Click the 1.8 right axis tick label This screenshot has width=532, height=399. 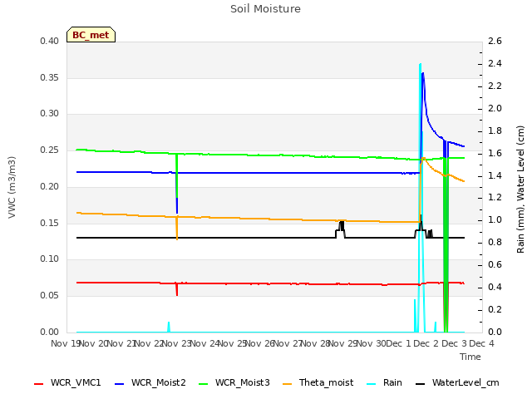pyautogui.click(x=495, y=131)
